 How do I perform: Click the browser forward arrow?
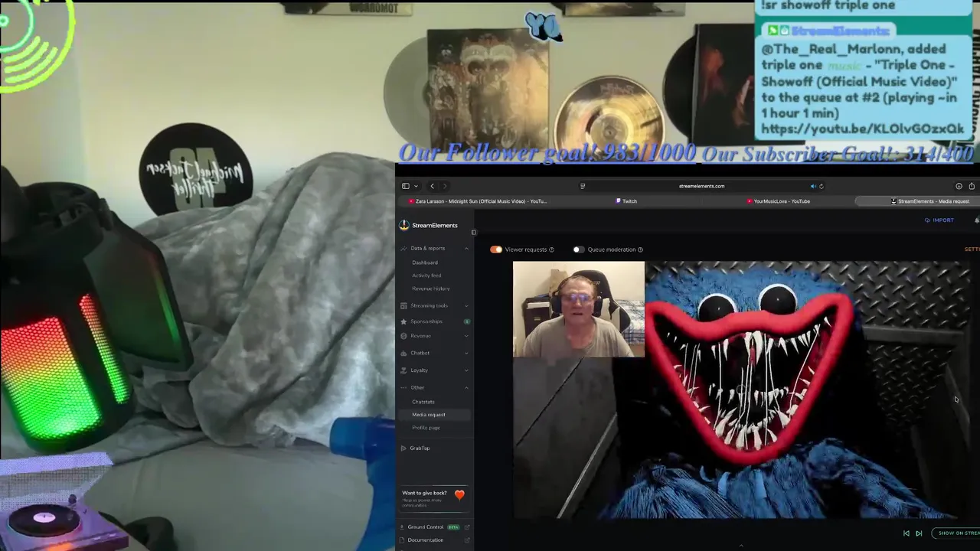(x=445, y=186)
